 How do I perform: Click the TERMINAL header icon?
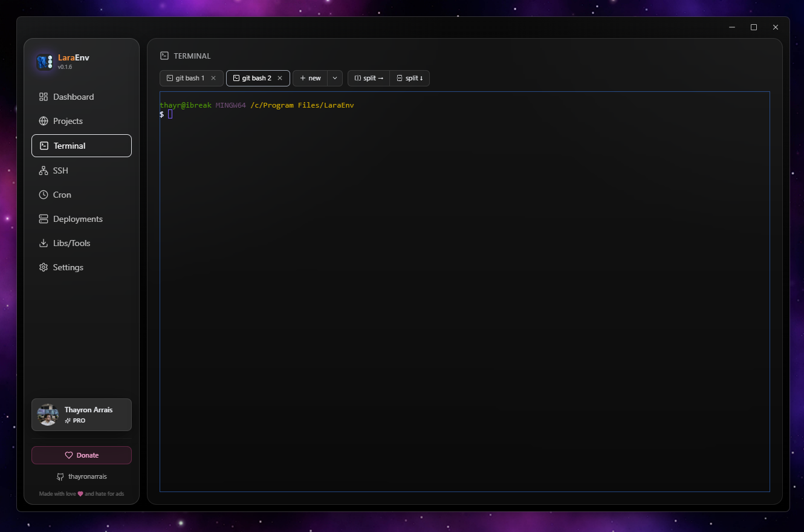click(x=164, y=56)
